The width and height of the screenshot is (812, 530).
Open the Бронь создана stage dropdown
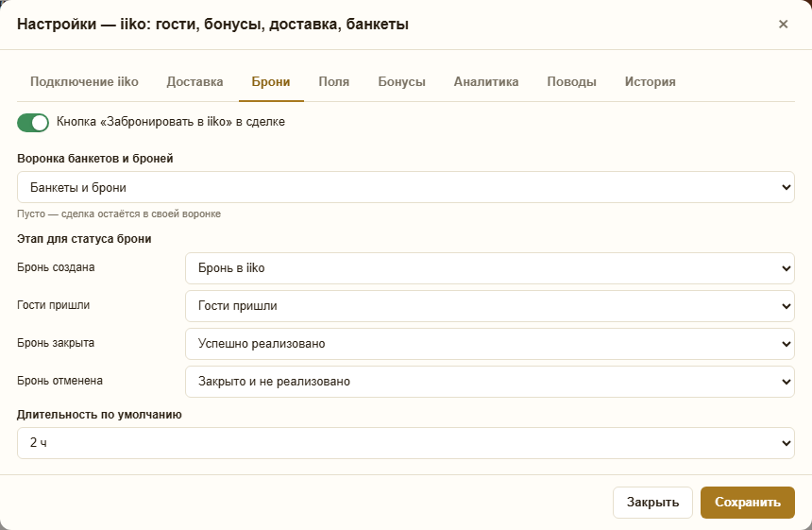(490, 268)
